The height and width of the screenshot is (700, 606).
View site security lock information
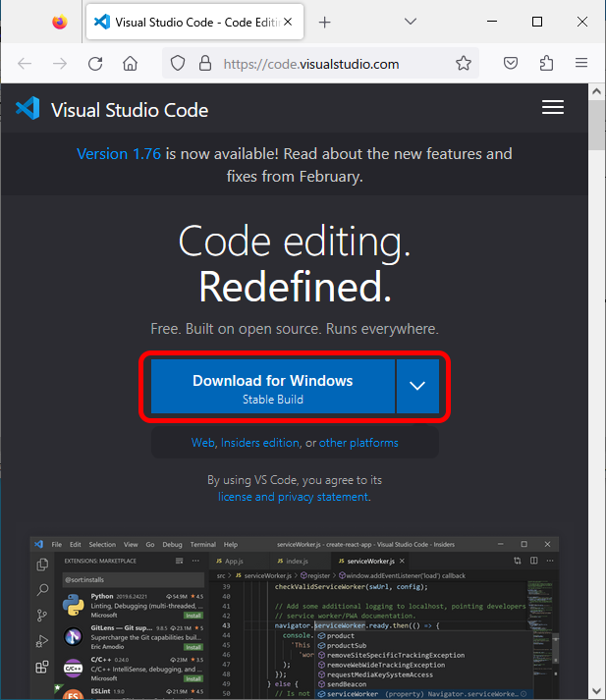click(204, 64)
